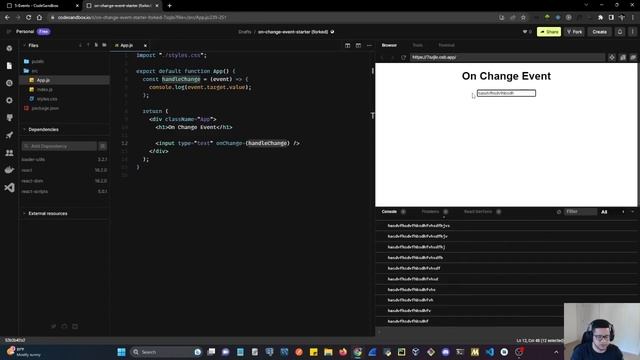640x360 pixels.
Task: Open package.json in the file tree
Action: point(45,108)
